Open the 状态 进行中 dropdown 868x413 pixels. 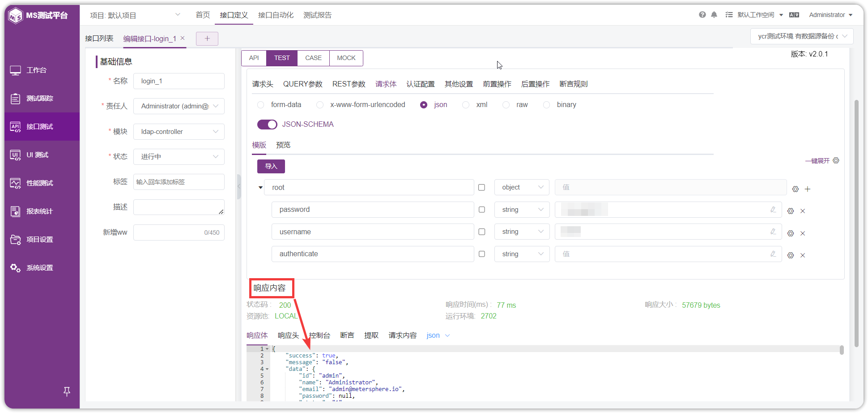click(179, 157)
